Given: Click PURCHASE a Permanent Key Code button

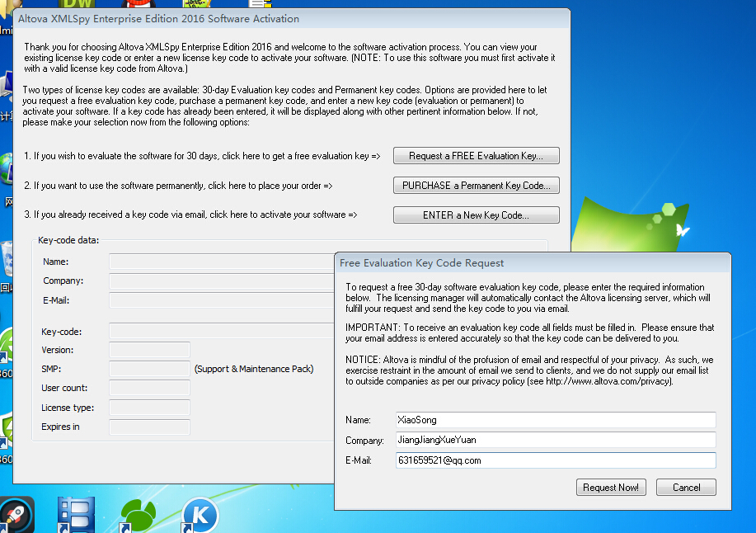Looking at the screenshot, I should (x=476, y=186).
